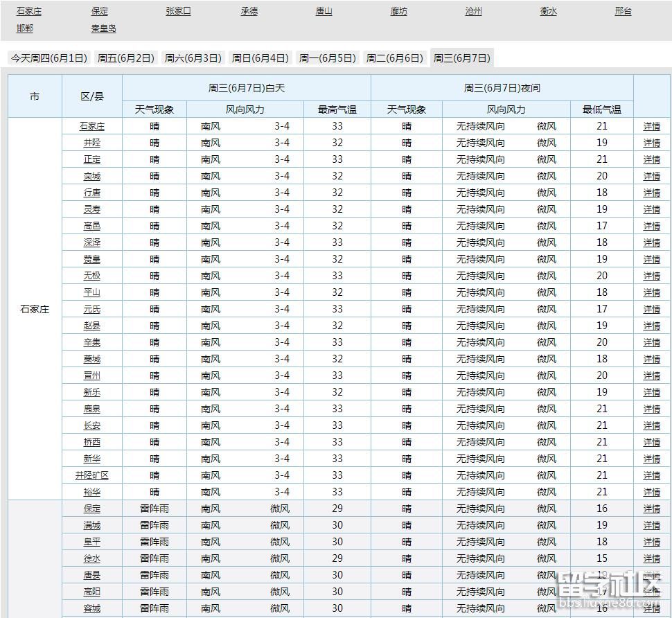Open 详情 for the 石家庄 row
Screen dimensions: 672x618
click(x=652, y=126)
